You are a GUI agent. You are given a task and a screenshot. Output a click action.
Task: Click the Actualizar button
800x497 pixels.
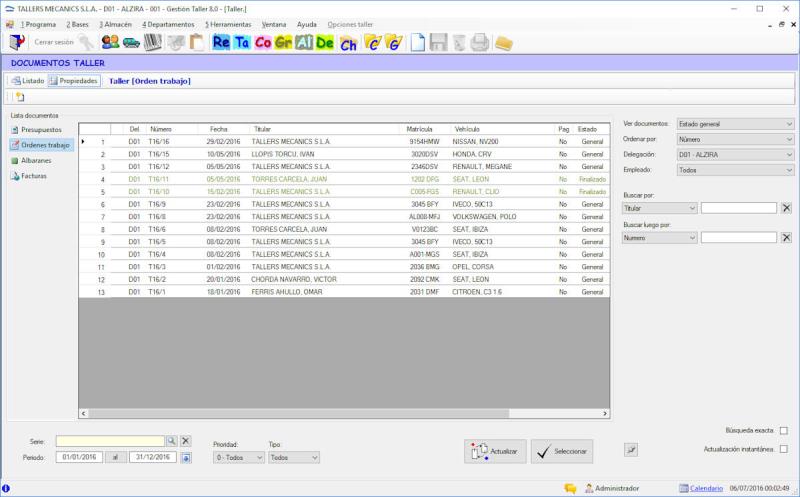coord(495,451)
